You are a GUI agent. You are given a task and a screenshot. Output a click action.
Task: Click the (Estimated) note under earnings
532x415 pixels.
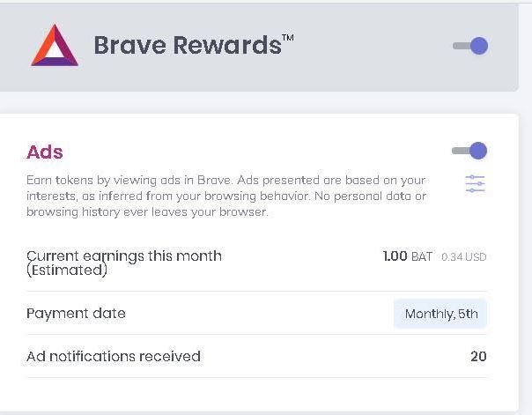67,270
